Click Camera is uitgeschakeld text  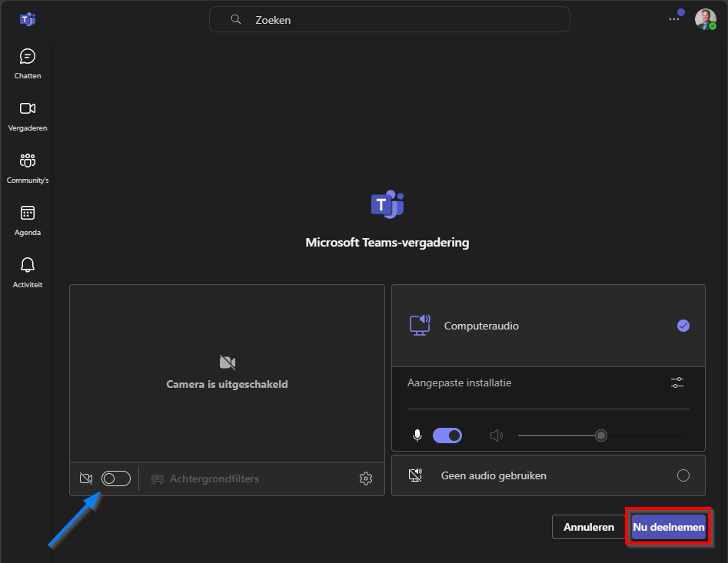[x=227, y=385]
